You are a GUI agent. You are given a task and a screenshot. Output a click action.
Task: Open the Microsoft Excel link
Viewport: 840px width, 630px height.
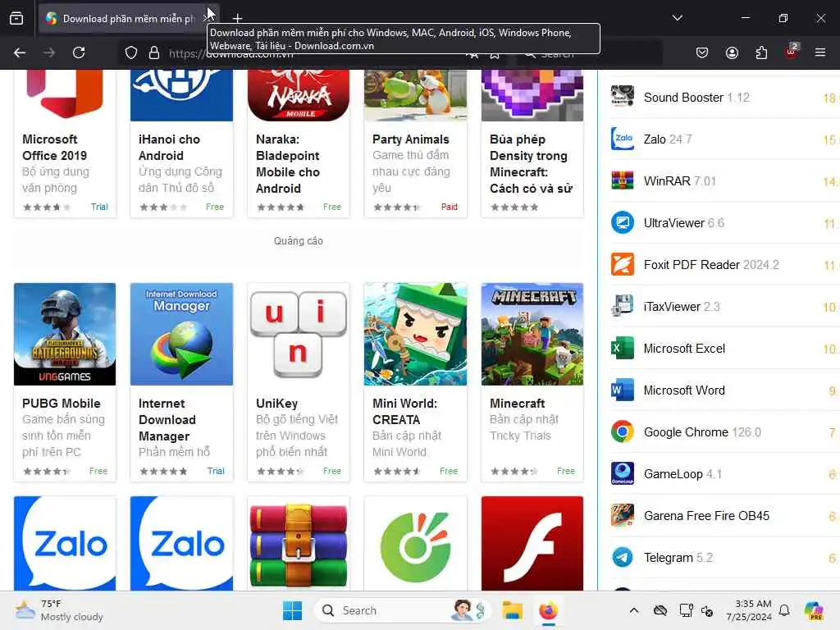pyautogui.click(x=684, y=348)
